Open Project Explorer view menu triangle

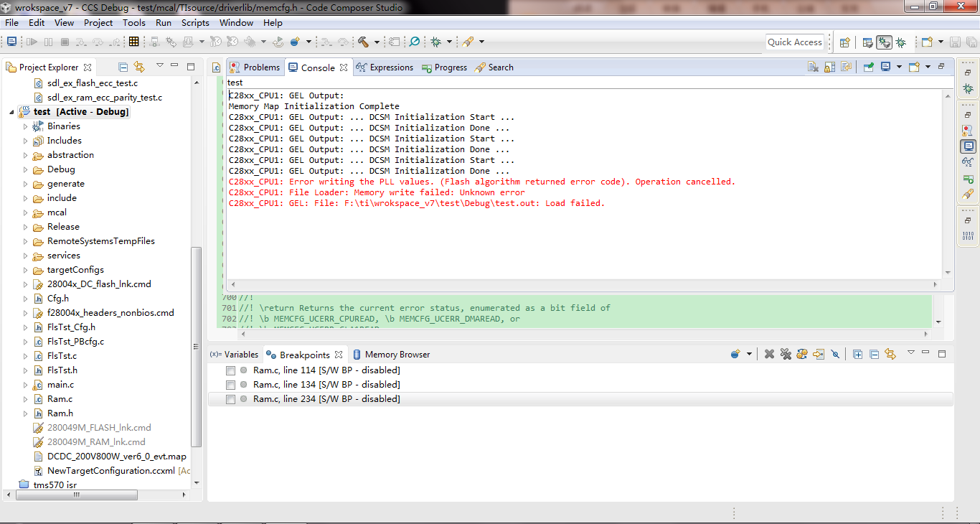click(159, 66)
